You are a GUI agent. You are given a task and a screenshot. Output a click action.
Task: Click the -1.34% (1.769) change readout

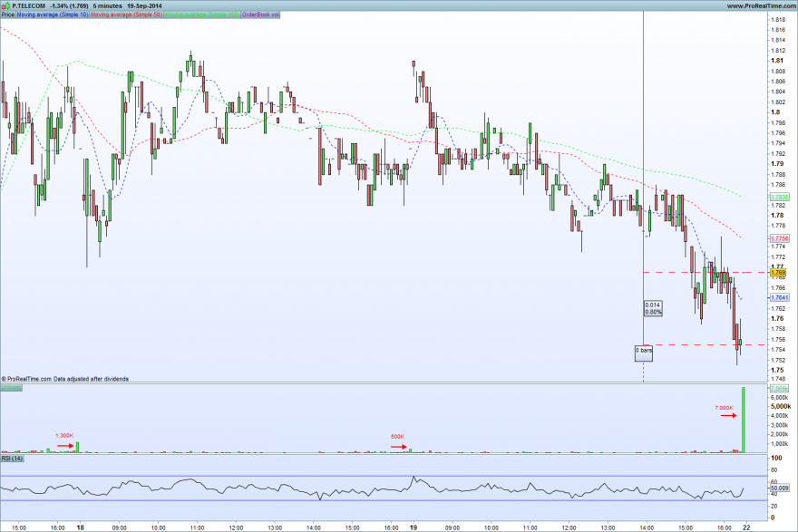(x=69, y=5)
